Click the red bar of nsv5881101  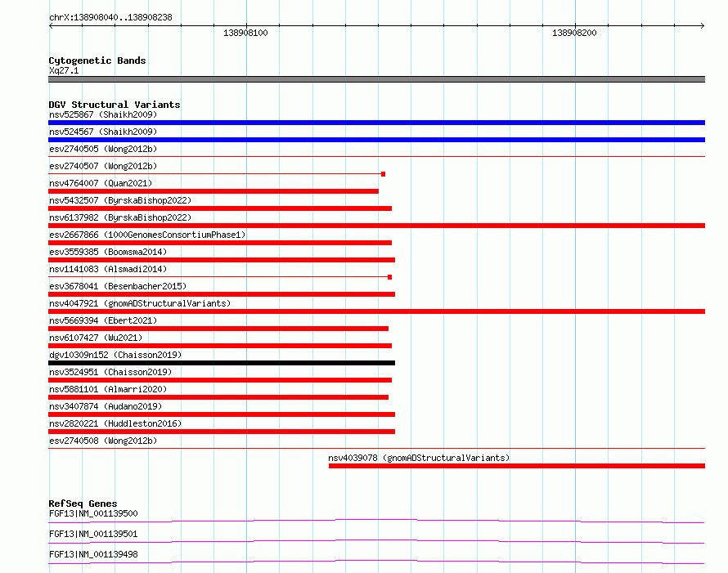pyautogui.click(x=218, y=397)
